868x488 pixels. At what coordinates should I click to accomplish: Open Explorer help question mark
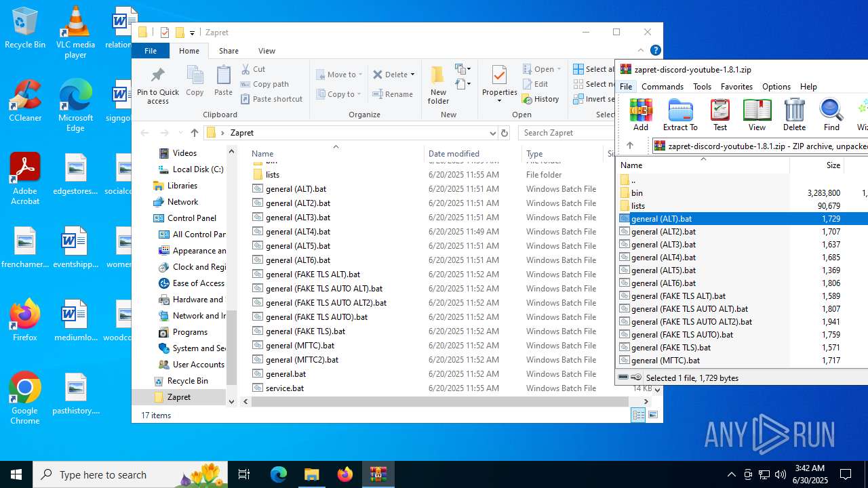(655, 51)
